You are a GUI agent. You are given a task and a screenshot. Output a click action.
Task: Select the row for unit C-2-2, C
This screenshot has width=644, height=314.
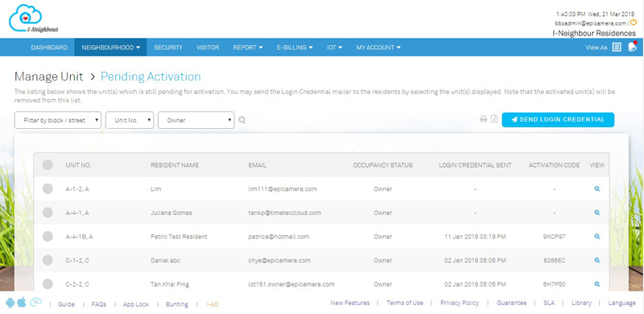tap(47, 284)
